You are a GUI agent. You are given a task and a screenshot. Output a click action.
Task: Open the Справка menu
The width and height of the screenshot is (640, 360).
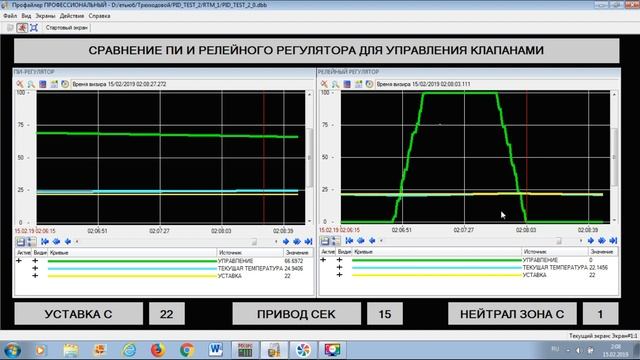pos(99,16)
